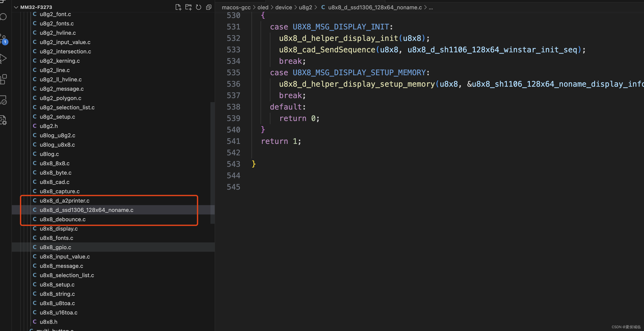This screenshot has width=644, height=331.
Task: Click U8X8_MSG_DISPLAY_SETUP_MEMORY case label
Action: point(359,72)
